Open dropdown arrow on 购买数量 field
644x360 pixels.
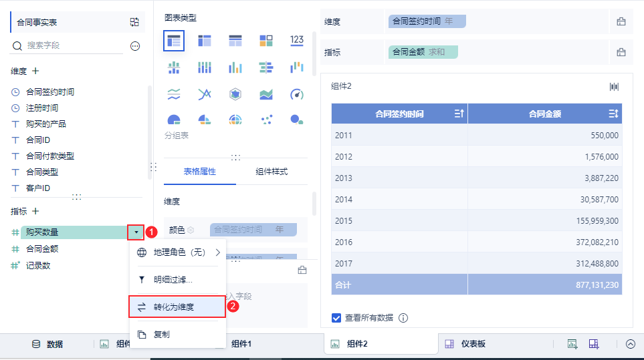click(x=136, y=232)
